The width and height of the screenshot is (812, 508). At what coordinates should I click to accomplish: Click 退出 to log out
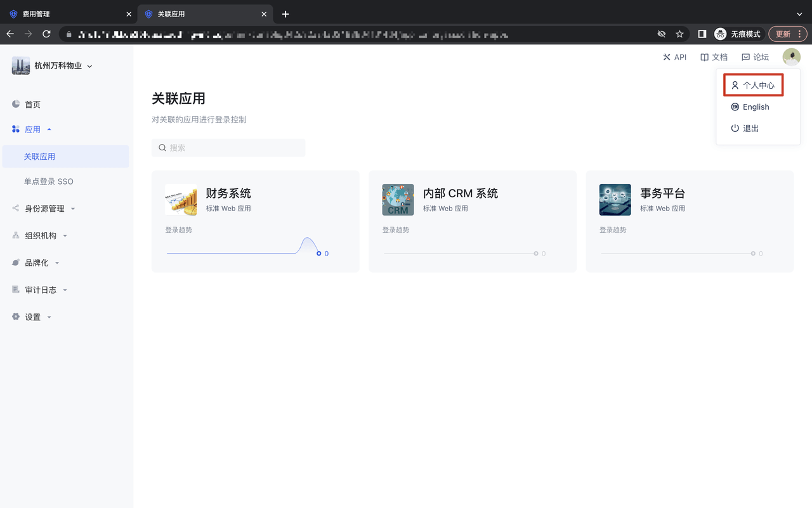click(x=750, y=129)
